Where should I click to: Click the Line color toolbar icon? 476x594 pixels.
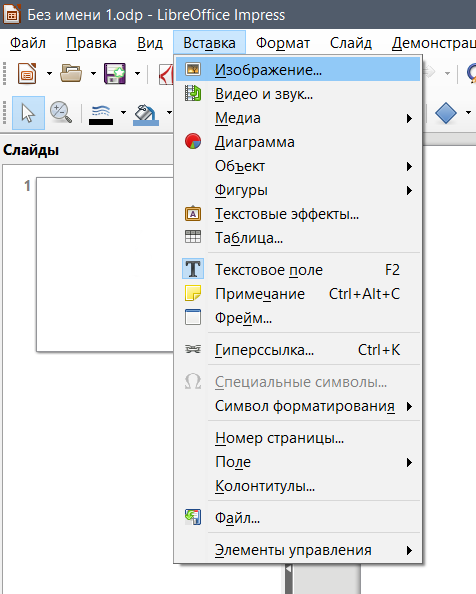pyautogui.click(x=101, y=115)
